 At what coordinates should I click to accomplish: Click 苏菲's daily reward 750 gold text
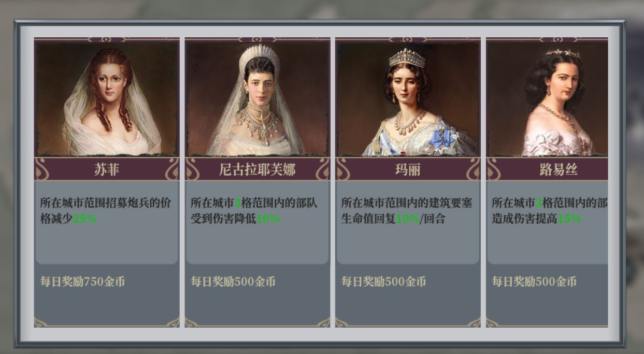point(83,282)
